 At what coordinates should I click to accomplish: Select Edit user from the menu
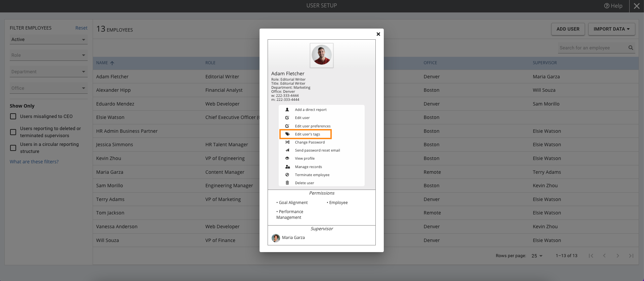point(302,118)
